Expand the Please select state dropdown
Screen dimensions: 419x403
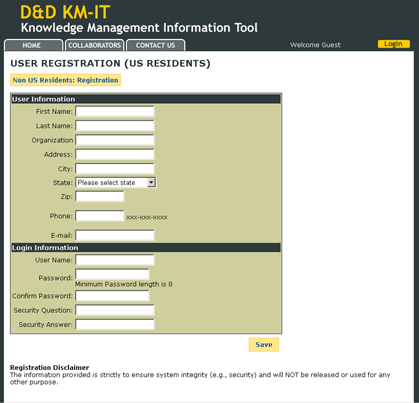116,183
